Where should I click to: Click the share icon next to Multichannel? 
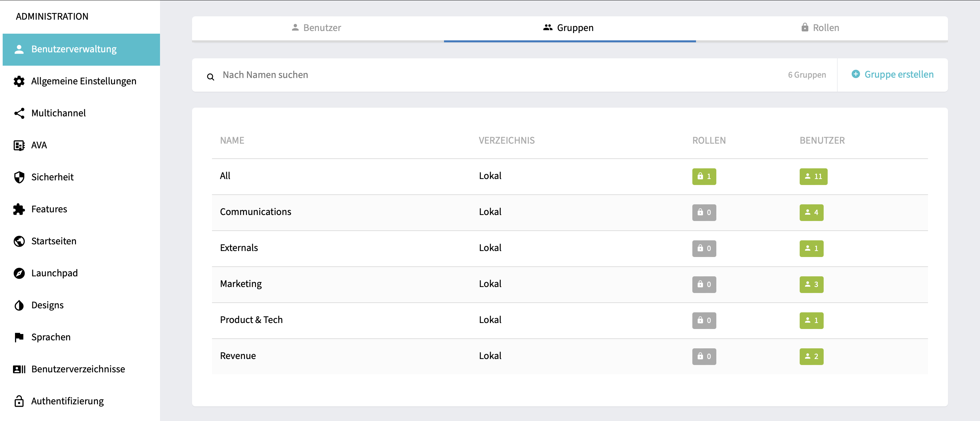click(19, 113)
